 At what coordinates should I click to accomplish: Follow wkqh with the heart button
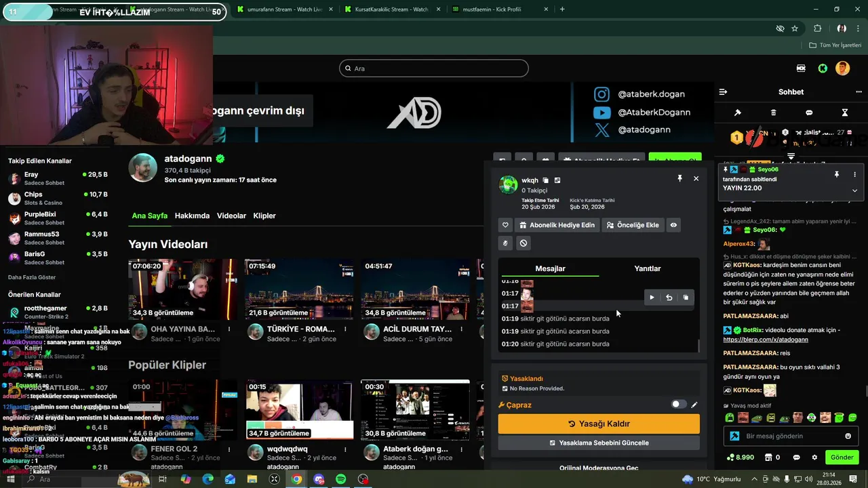pyautogui.click(x=505, y=225)
